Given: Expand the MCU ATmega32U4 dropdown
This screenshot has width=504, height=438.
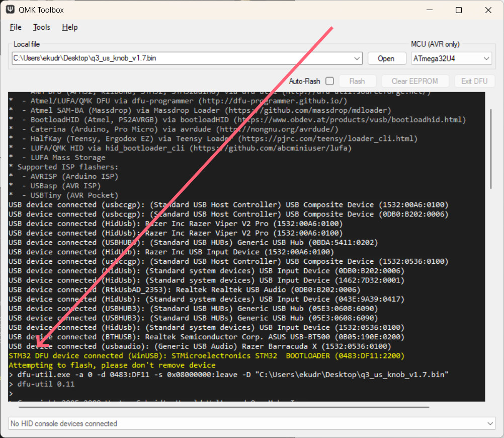Looking at the screenshot, I should [486, 58].
